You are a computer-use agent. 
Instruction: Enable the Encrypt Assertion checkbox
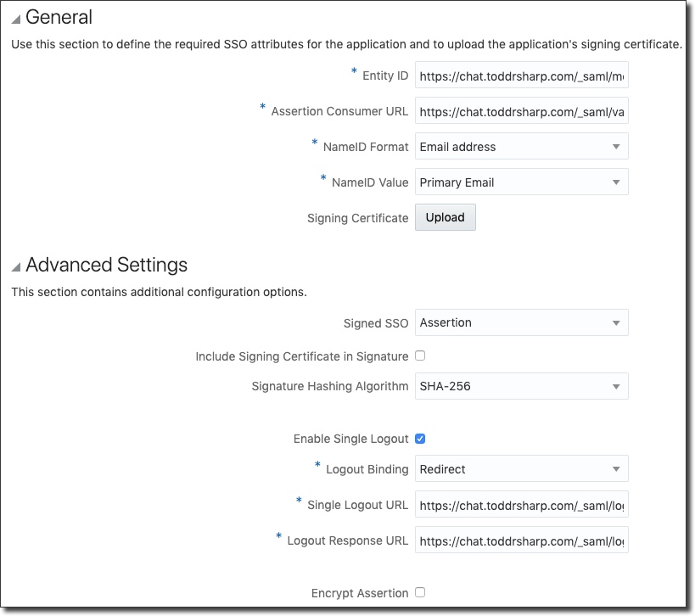420,593
